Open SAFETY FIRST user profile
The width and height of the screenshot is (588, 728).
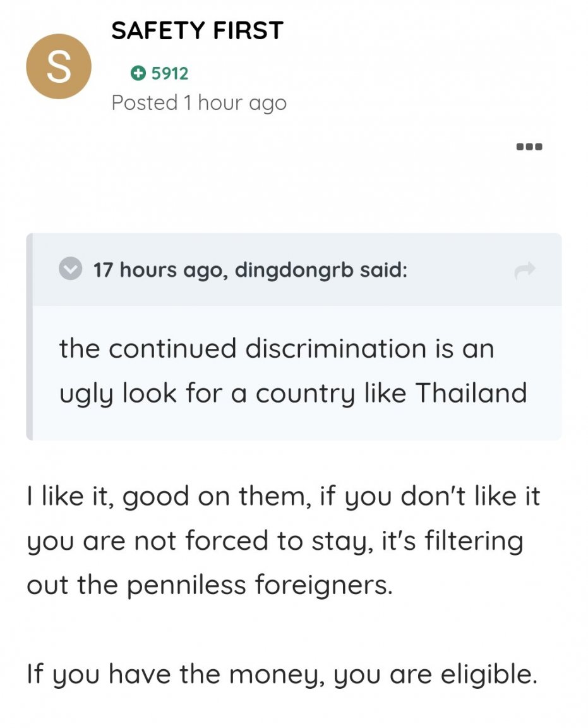click(x=197, y=30)
